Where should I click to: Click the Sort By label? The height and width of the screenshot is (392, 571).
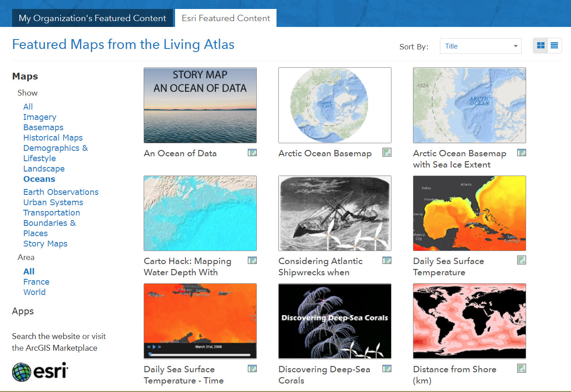(x=414, y=47)
